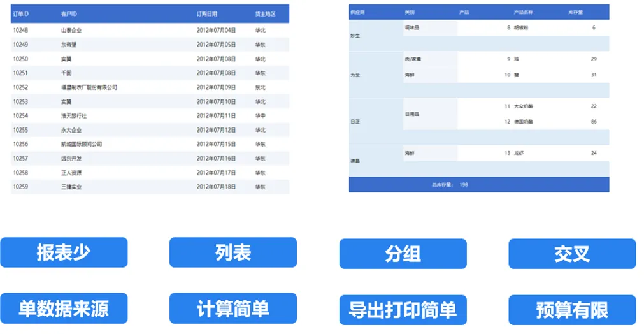This screenshot has width=644, height=334.
Task: Click the 供应商 header in grouped table
Action: coord(357,12)
